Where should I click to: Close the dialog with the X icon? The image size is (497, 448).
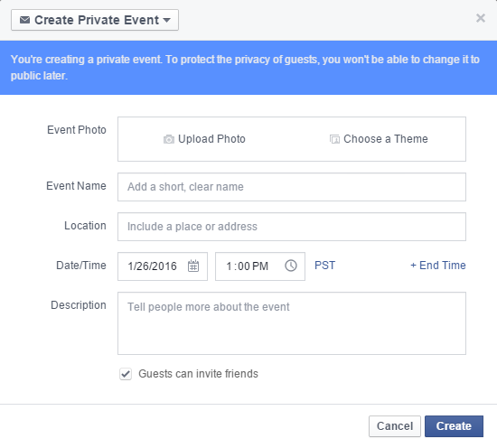point(481,18)
